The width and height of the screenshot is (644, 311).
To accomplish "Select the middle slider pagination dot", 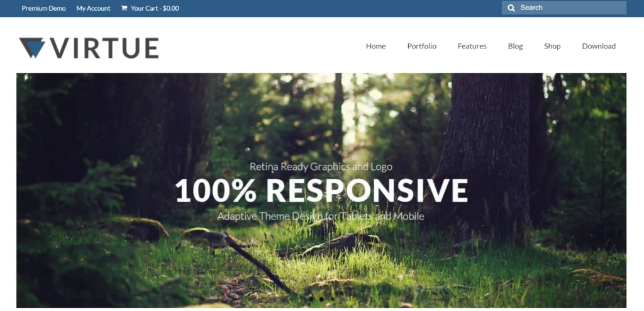I will [321, 299].
